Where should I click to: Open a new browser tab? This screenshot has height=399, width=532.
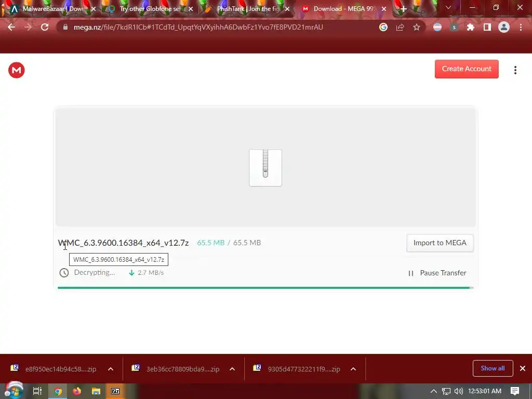pyautogui.click(x=403, y=9)
